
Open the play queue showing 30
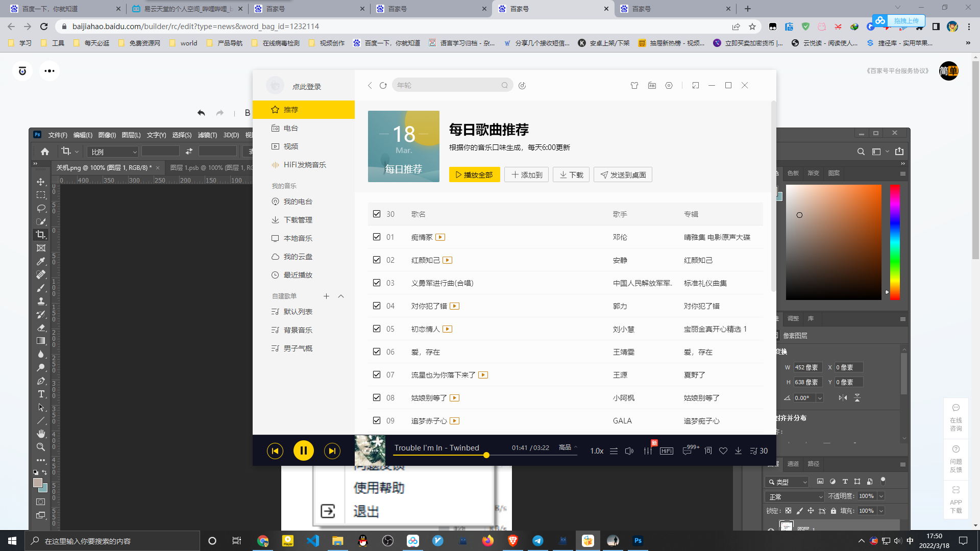(758, 451)
